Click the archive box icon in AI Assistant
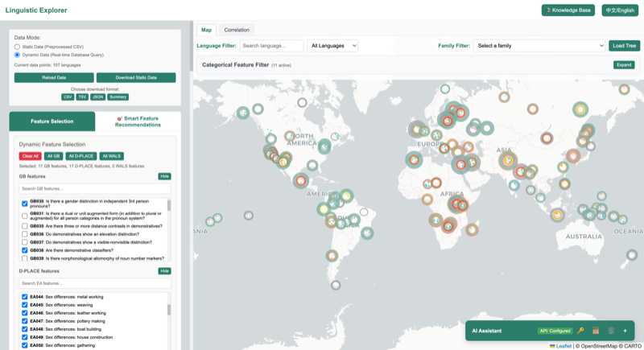644x350 pixels. click(596, 331)
